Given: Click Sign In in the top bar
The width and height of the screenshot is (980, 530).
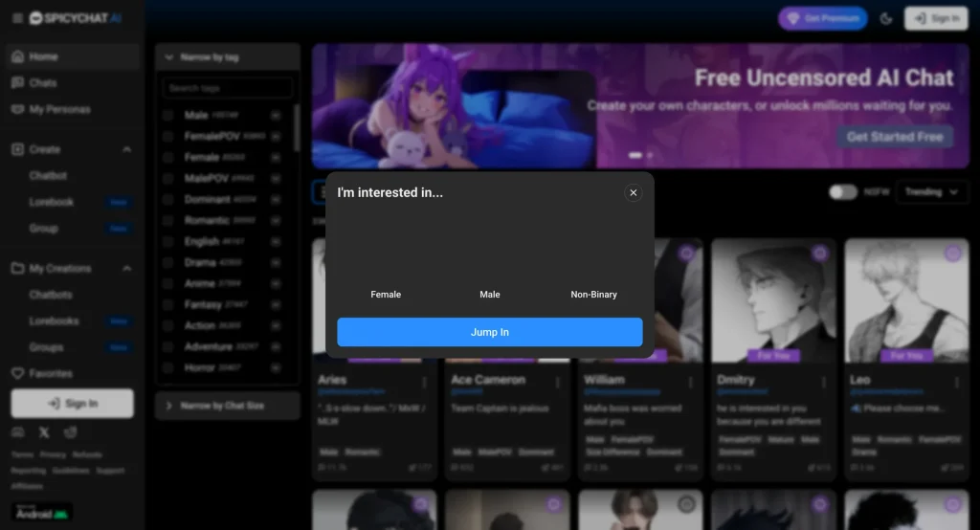Looking at the screenshot, I should (x=936, y=18).
